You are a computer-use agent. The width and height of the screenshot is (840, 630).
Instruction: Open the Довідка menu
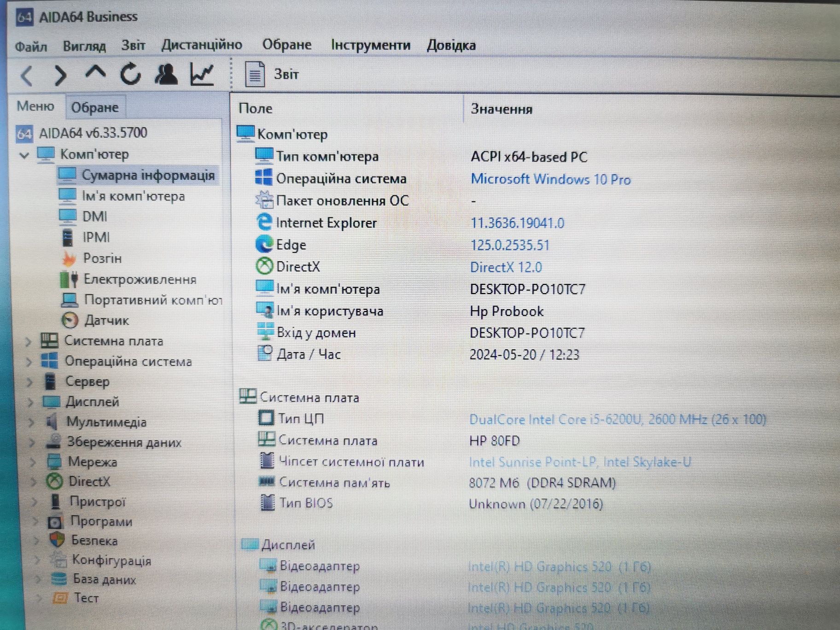click(x=451, y=45)
